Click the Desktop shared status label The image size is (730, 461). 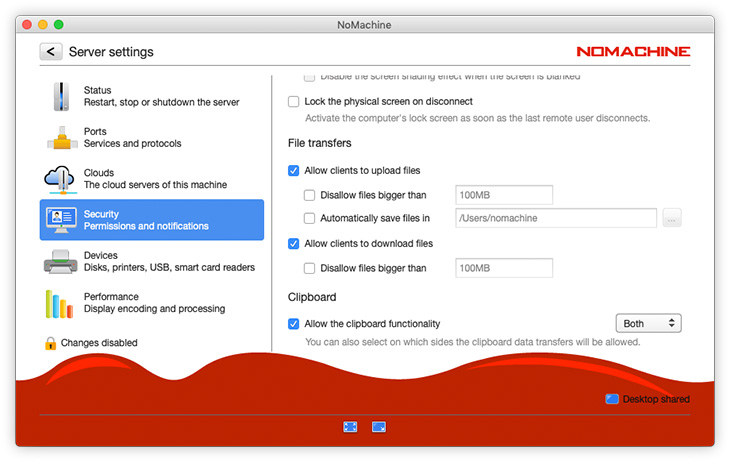tap(655, 399)
